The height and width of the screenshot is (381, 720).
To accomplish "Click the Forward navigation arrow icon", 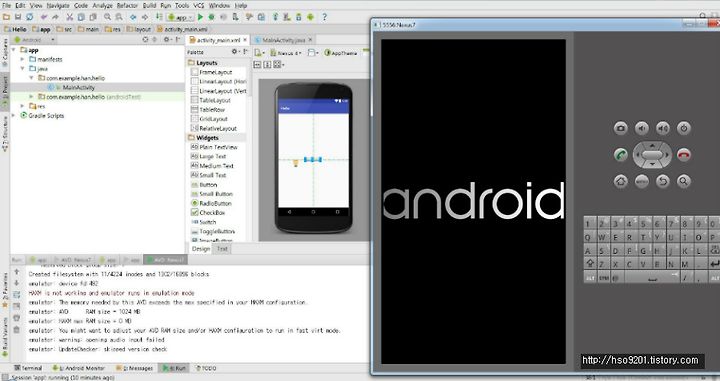I will click(x=145, y=17).
